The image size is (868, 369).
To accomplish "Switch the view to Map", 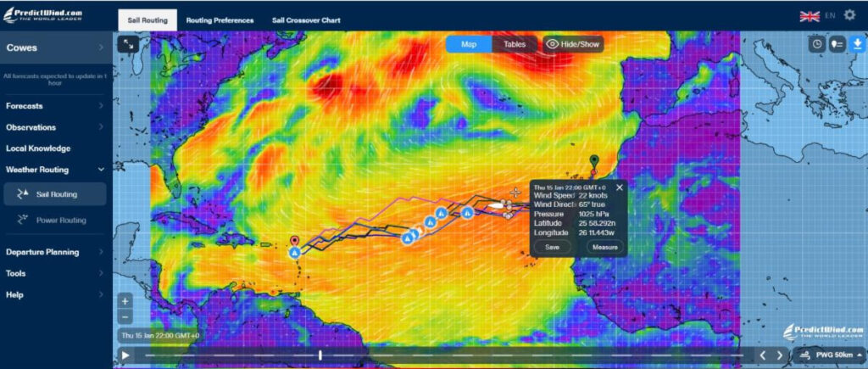I will tap(468, 44).
